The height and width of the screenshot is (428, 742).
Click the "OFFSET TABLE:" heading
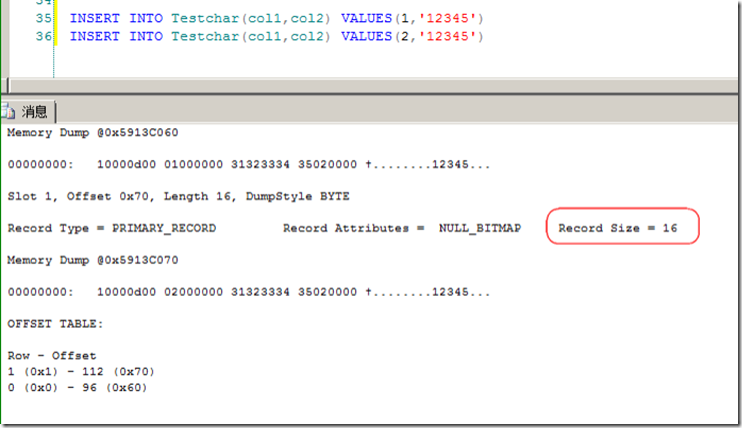pos(55,324)
